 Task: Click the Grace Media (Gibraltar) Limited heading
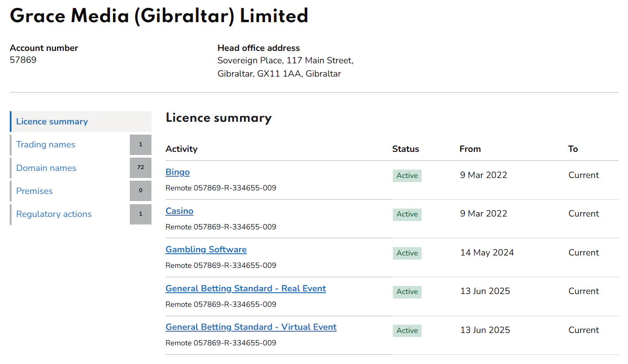pyautogui.click(x=159, y=16)
